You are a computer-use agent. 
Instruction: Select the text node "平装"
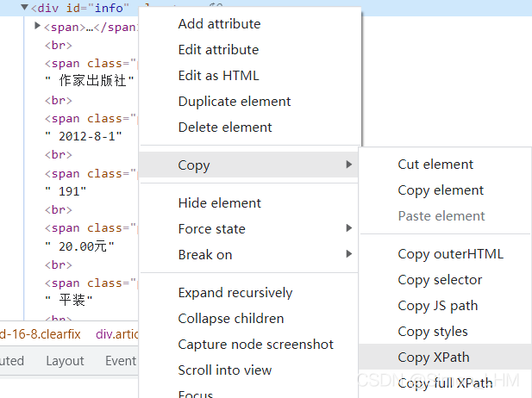click(68, 301)
